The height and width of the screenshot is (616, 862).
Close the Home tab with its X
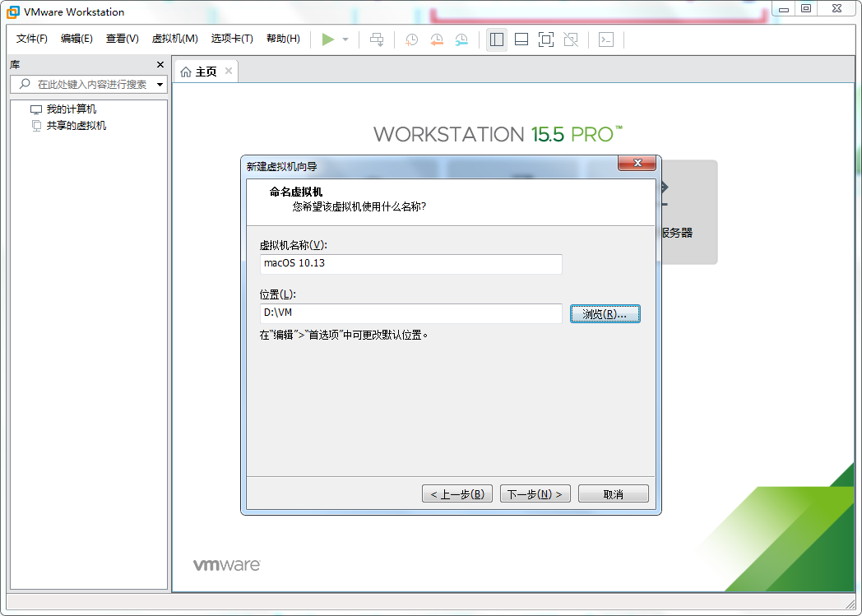tap(229, 71)
